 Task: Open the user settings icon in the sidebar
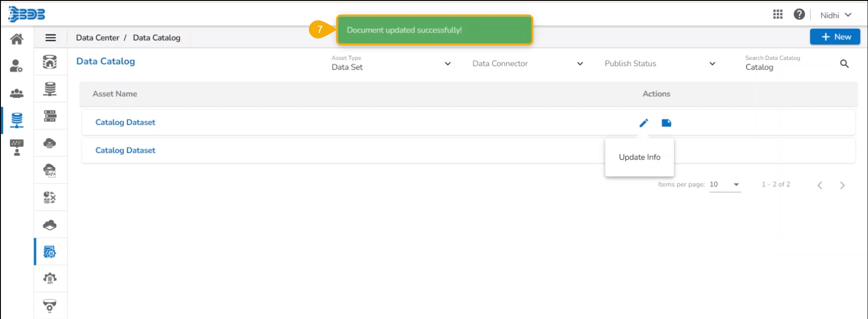point(17,66)
